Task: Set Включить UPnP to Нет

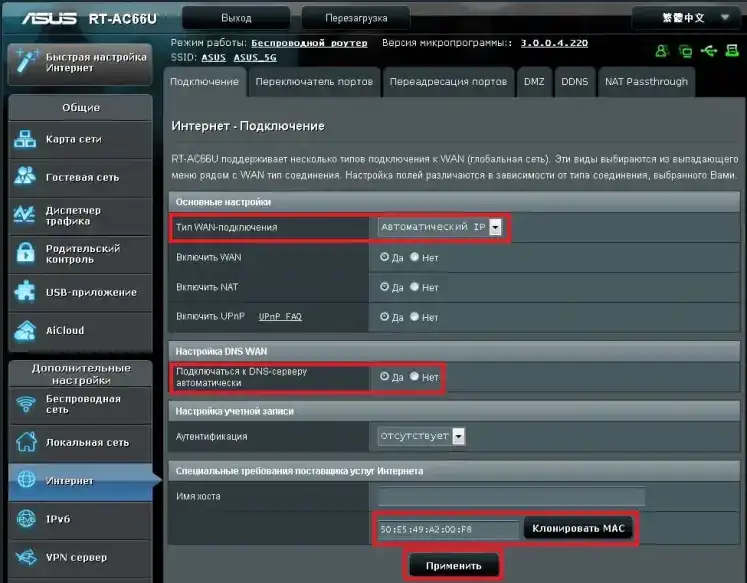Action: pos(414,317)
